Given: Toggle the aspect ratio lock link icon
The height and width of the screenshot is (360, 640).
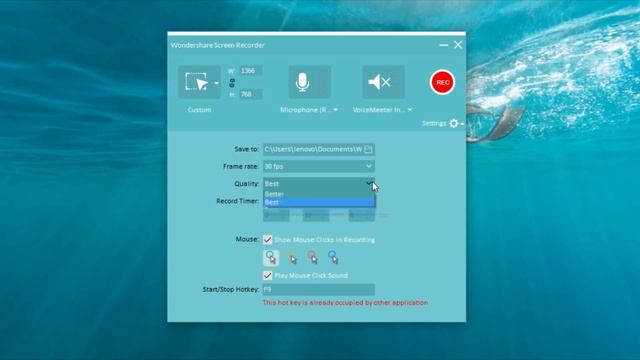Looking at the screenshot, I should tap(232, 83).
